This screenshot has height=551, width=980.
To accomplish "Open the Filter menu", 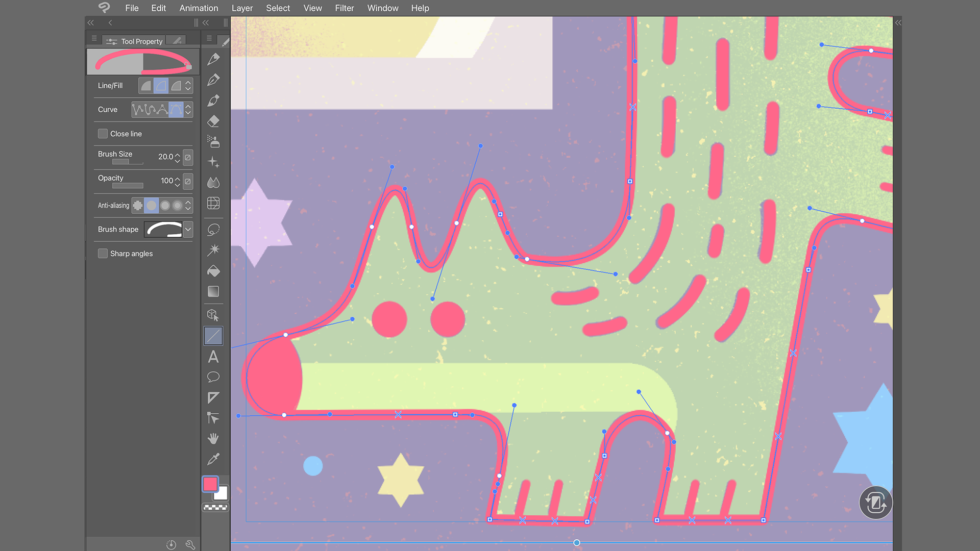I will point(345,8).
